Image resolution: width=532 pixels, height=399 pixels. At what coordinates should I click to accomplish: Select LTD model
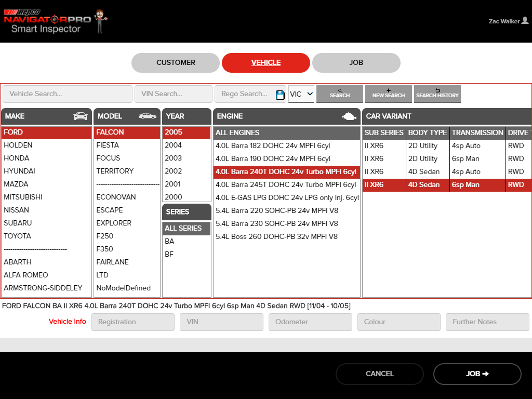pyautogui.click(x=127, y=275)
